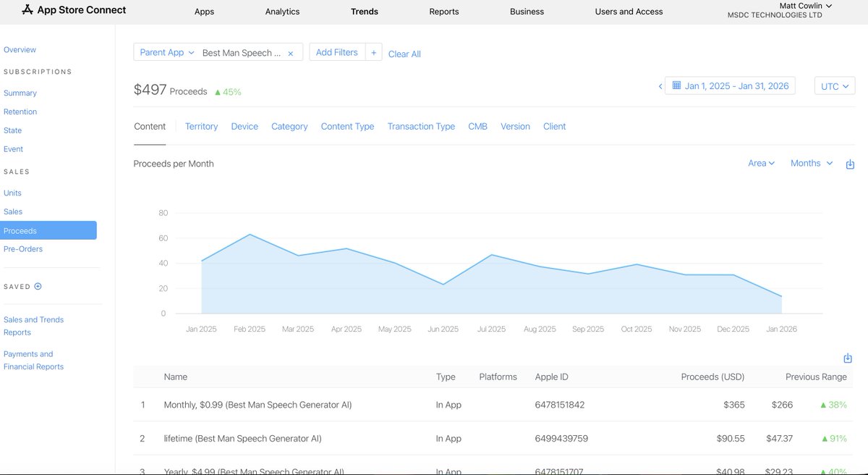Click the App Store Connect logo icon
Image resolution: width=868 pixels, height=475 pixels.
(x=27, y=10)
